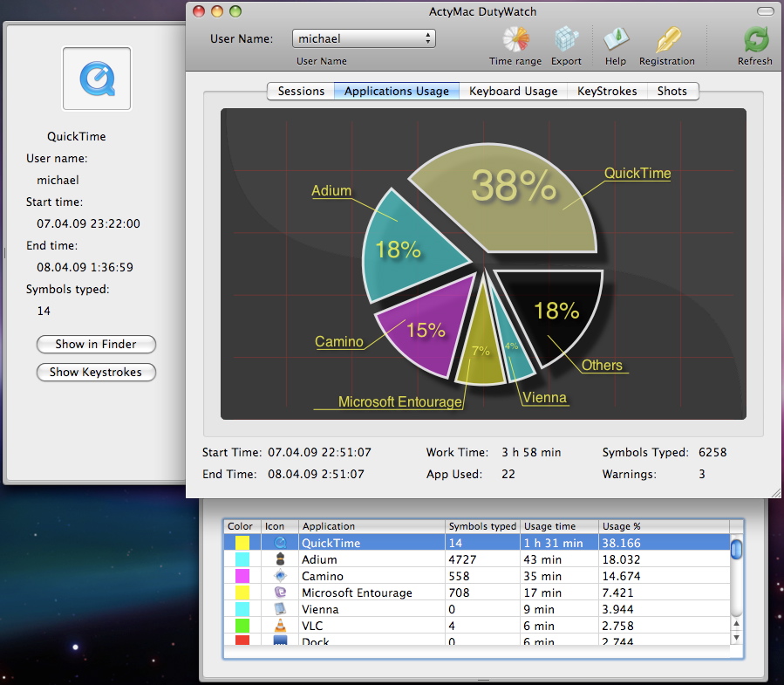The width and height of the screenshot is (784, 685).
Task: Click Symbols Typed value 6258
Action: [712, 452]
